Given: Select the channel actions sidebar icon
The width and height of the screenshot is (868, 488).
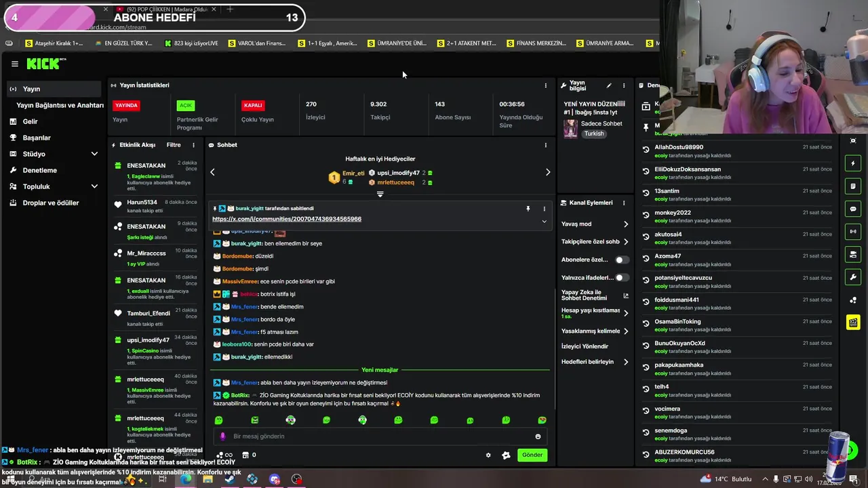Looking at the screenshot, I should [x=853, y=255].
